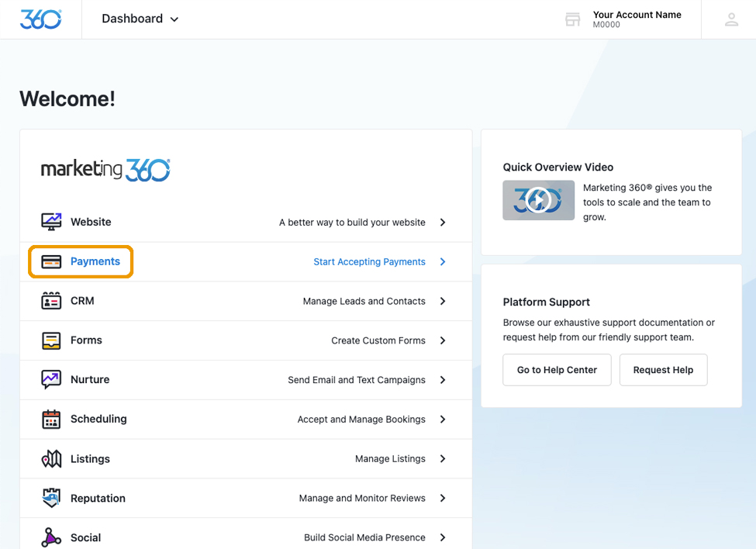Expand the Website row chevron
This screenshot has width=756, height=549.
pyautogui.click(x=443, y=223)
